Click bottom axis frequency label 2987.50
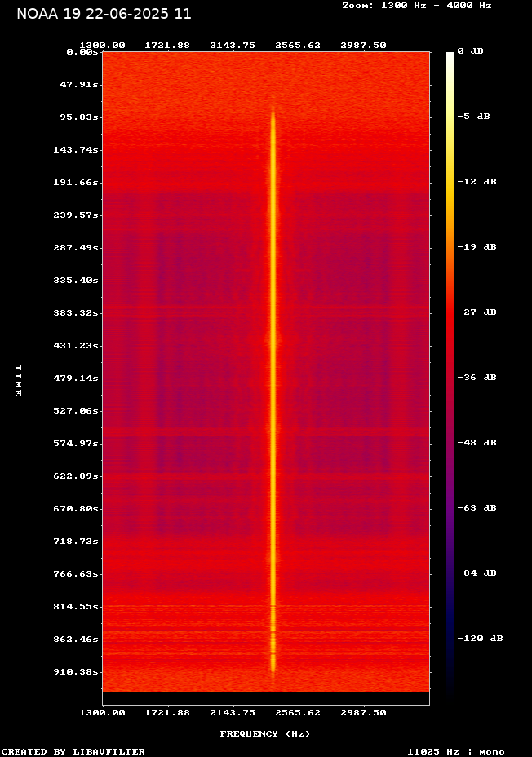This screenshot has height=757, width=532. (364, 713)
